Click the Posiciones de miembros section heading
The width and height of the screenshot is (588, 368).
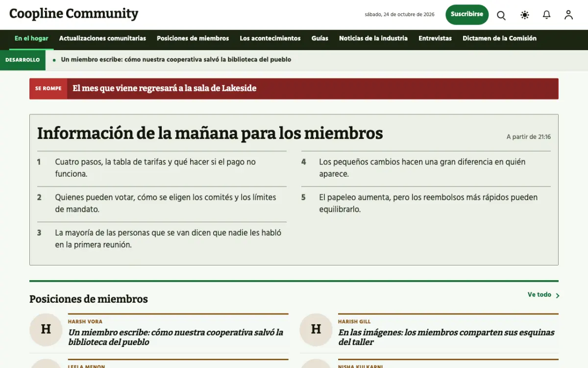pyautogui.click(x=89, y=299)
